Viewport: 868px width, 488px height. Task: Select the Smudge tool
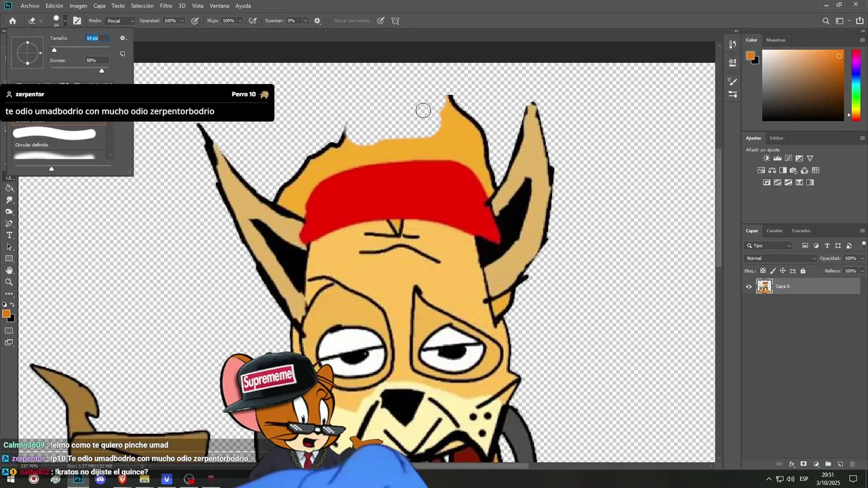[x=9, y=200]
